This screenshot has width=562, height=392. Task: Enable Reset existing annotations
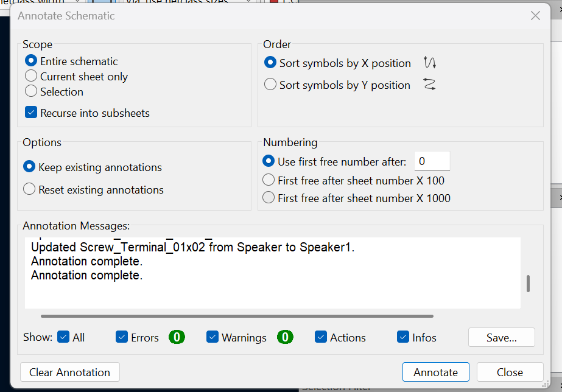(29, 189)
